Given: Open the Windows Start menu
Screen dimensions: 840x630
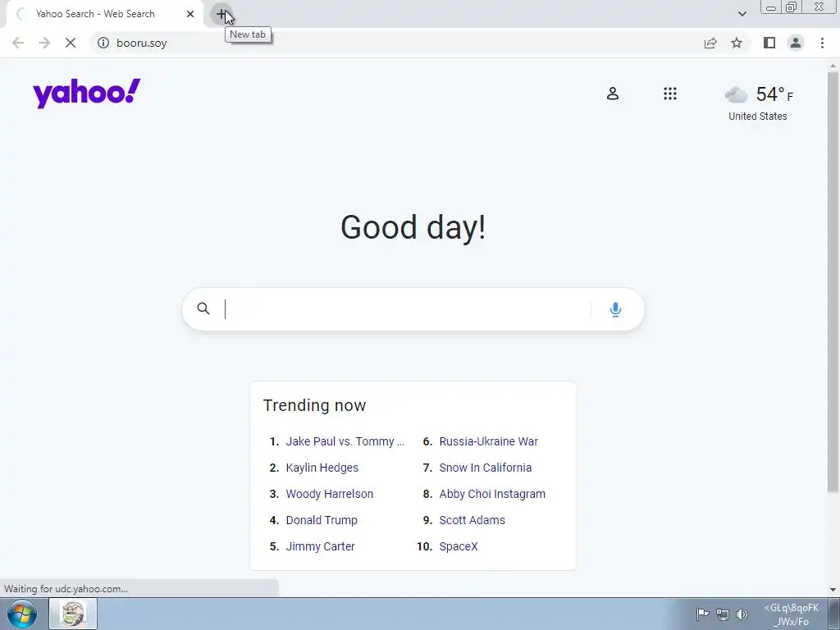Looking at the screenshot, I should click(22, 614).
